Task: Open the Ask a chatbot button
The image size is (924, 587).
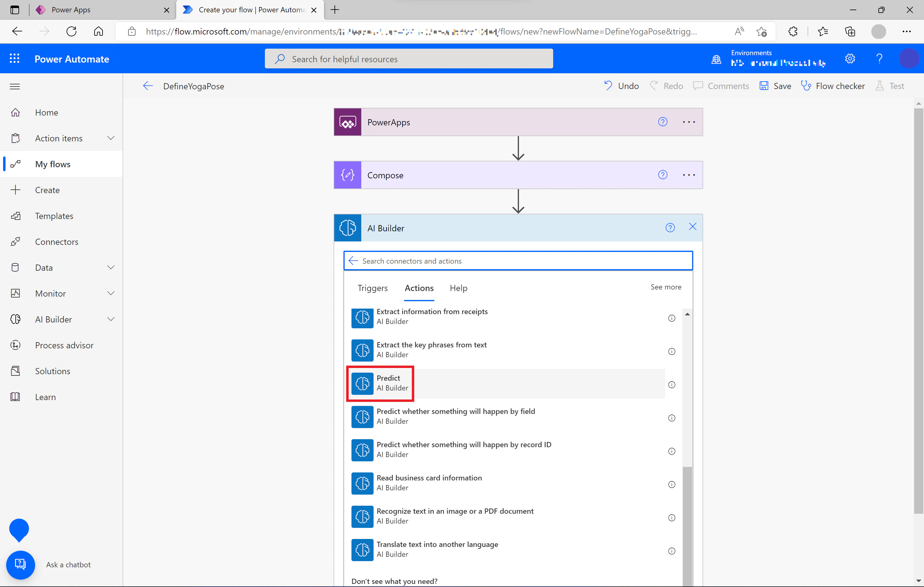Action: [20, 565]
